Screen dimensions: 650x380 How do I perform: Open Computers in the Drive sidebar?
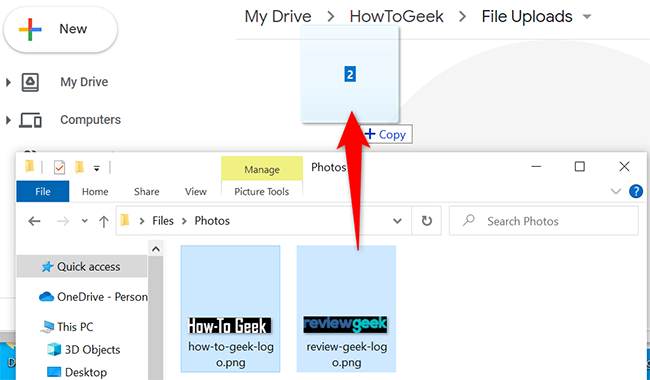coord(90,120)
